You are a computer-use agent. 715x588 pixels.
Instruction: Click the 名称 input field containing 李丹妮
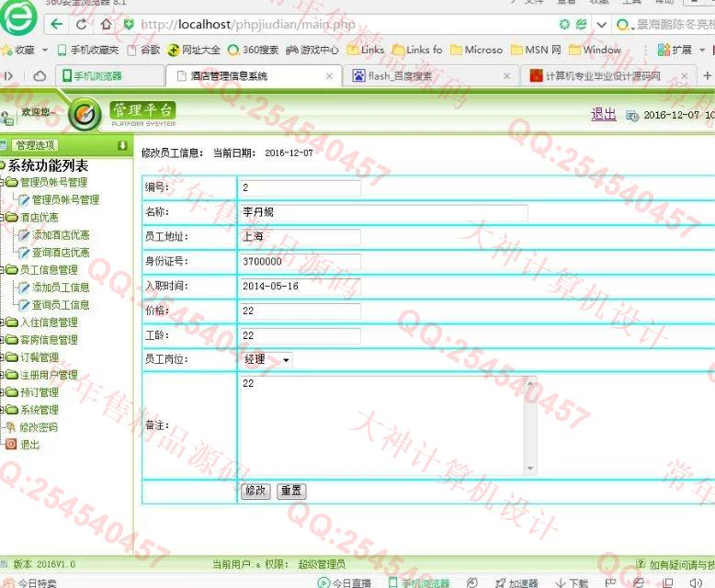383,213
